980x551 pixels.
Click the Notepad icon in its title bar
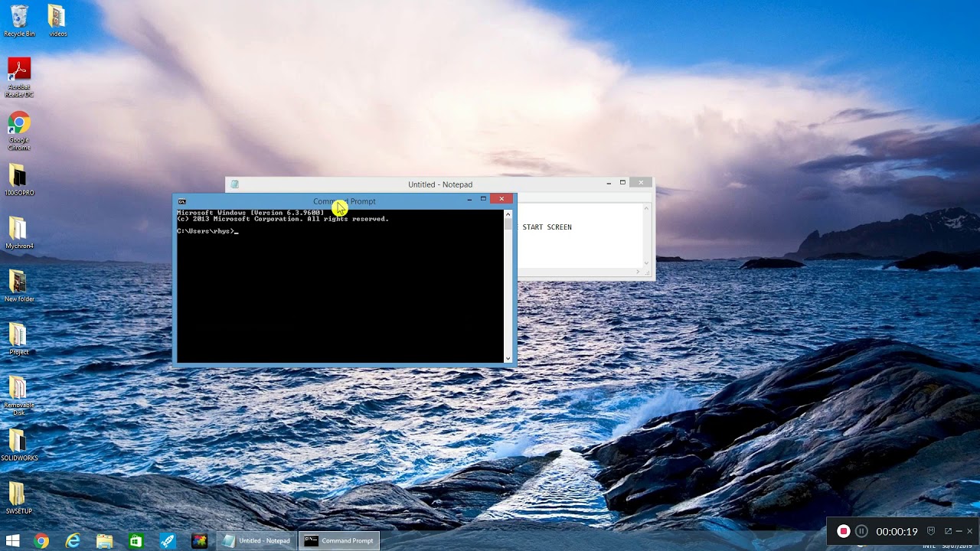pos(235,184)
